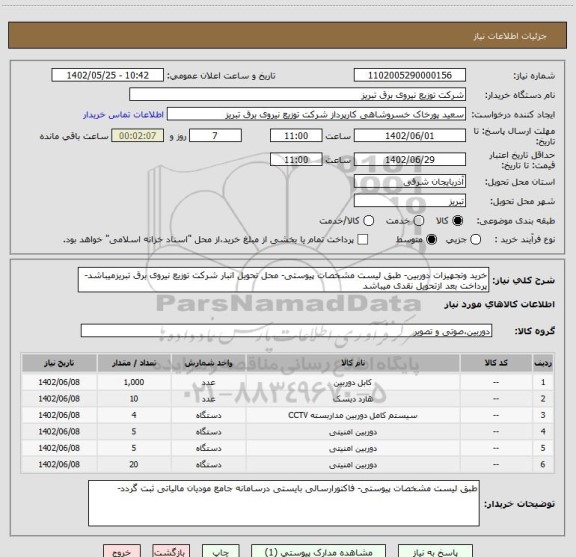Screen dimensions: 576x557
Task: Click the کد کالا column header
Action: (x=496, y=363)
